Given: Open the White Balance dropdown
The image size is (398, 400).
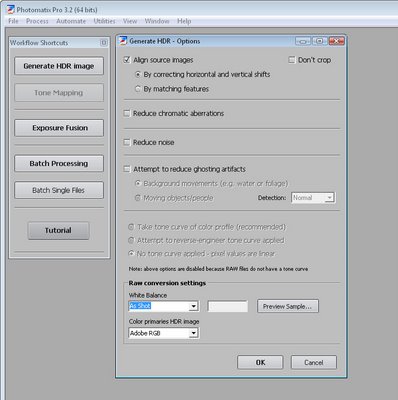Looking at the screenshot, I should pyautogui.click(x=193, y=306).
